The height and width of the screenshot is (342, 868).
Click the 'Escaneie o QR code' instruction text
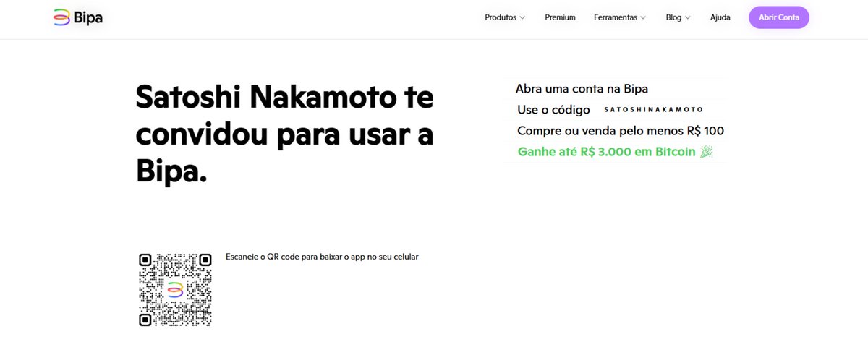pyautogui.click(x=322, y=257)
